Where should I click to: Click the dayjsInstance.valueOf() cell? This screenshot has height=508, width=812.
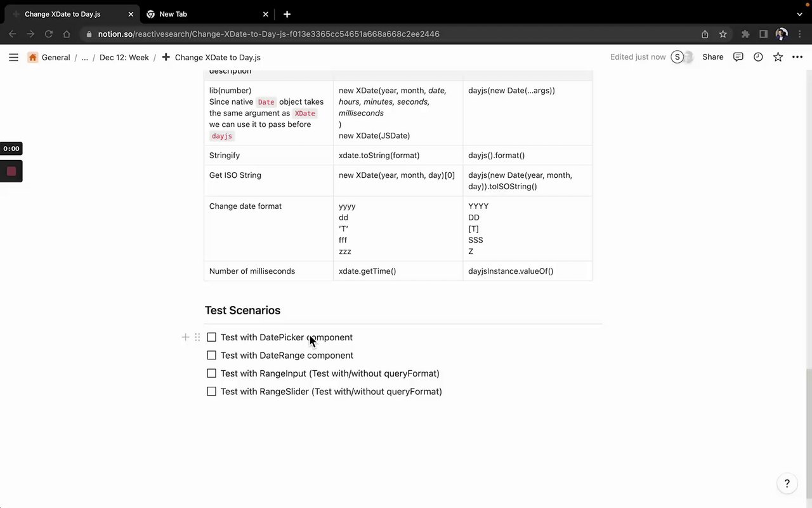pyautogui.click(x=528, y=271)
